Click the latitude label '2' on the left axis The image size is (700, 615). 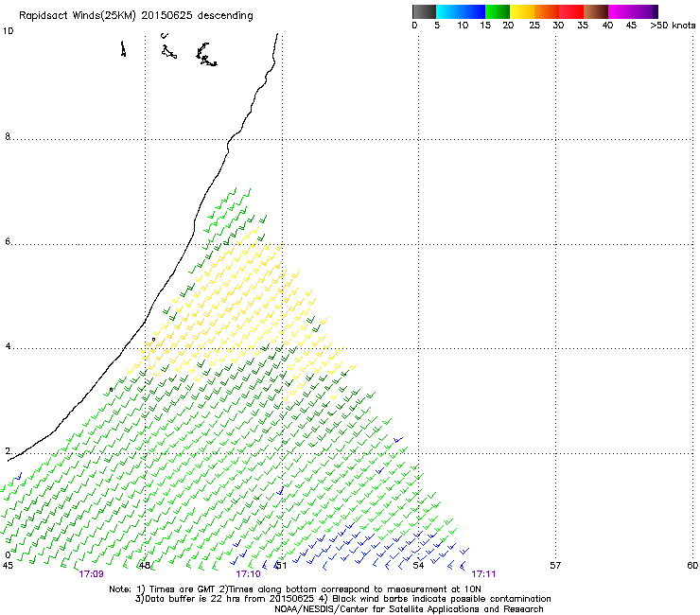[8, 451]
